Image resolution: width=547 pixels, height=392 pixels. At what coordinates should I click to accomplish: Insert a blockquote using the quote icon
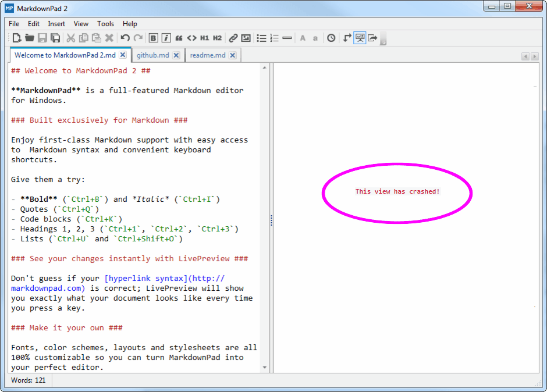(179, 38)
